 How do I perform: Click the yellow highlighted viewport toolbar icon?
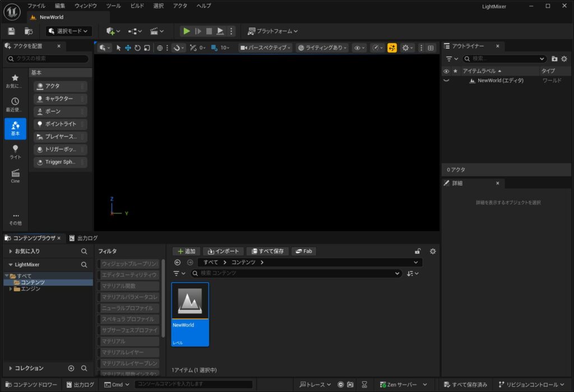[x=392, y=48]
